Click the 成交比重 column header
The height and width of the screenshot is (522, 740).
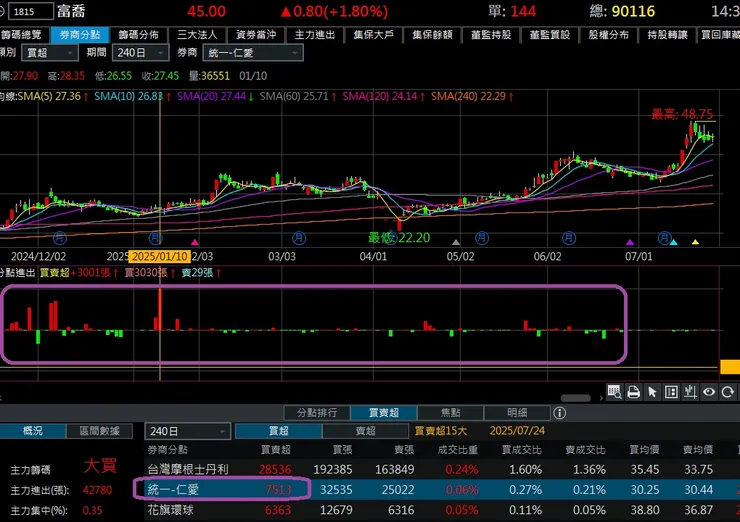point(457,450)
